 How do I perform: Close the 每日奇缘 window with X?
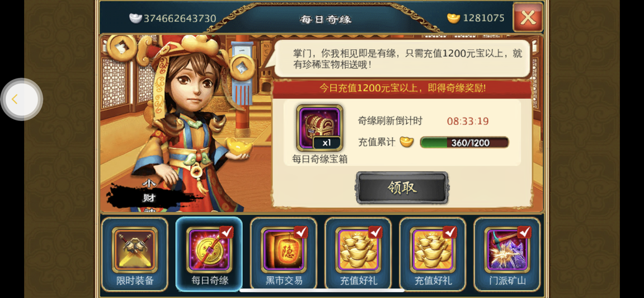coord(528,18)
